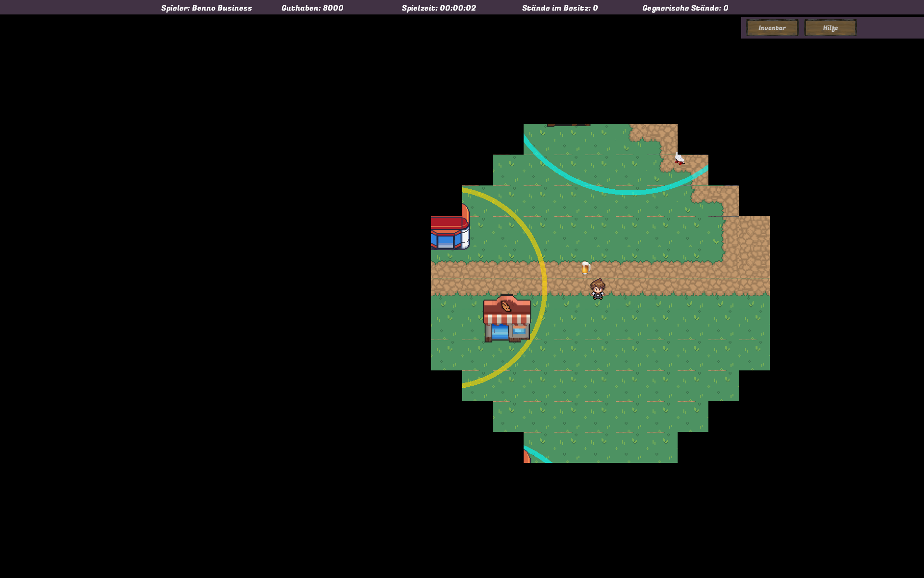Select the brown-haired player character

click(x=598, y=289)
